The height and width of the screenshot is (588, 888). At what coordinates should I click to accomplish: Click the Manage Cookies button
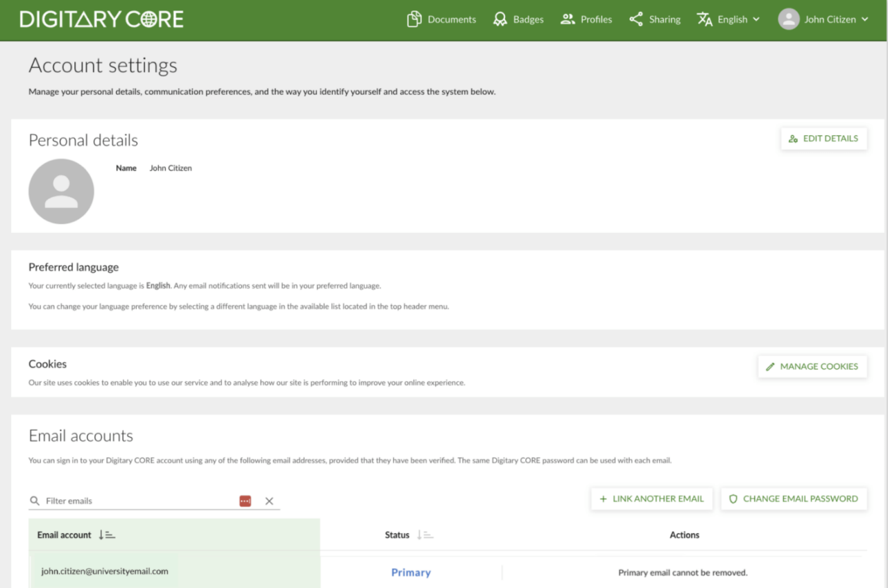pos(812,366)
